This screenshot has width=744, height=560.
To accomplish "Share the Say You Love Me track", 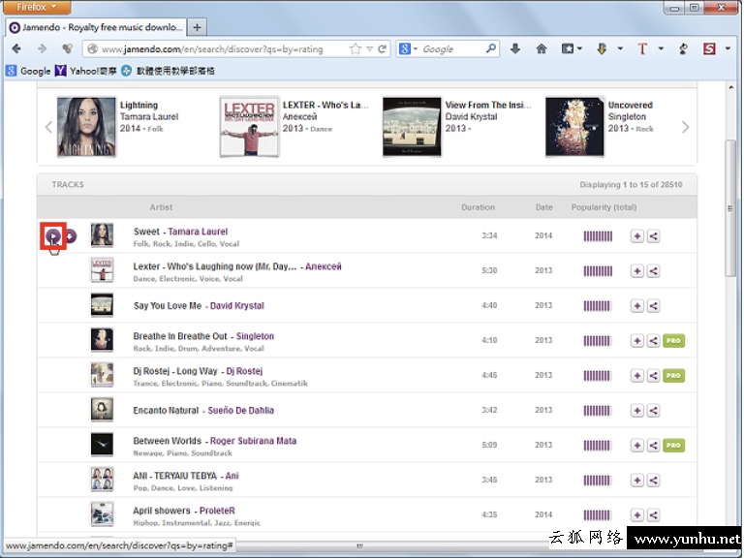I will 653,305.
